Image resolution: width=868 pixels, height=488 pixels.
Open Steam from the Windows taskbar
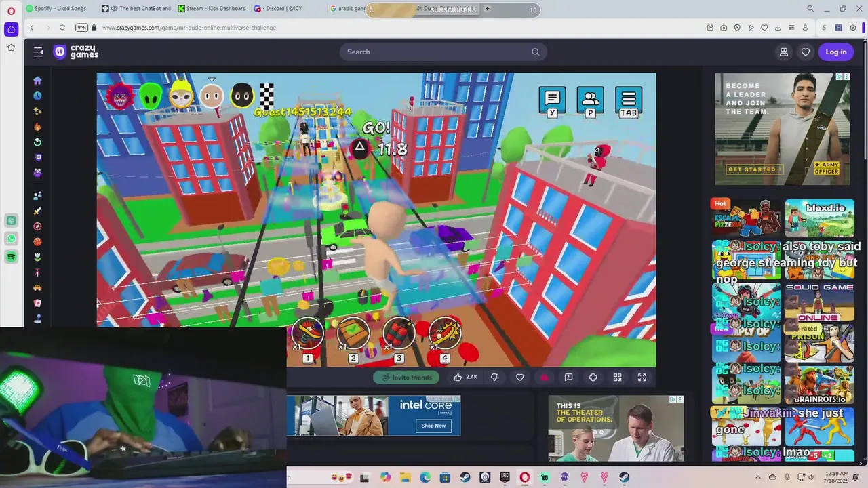coord(465,477)
